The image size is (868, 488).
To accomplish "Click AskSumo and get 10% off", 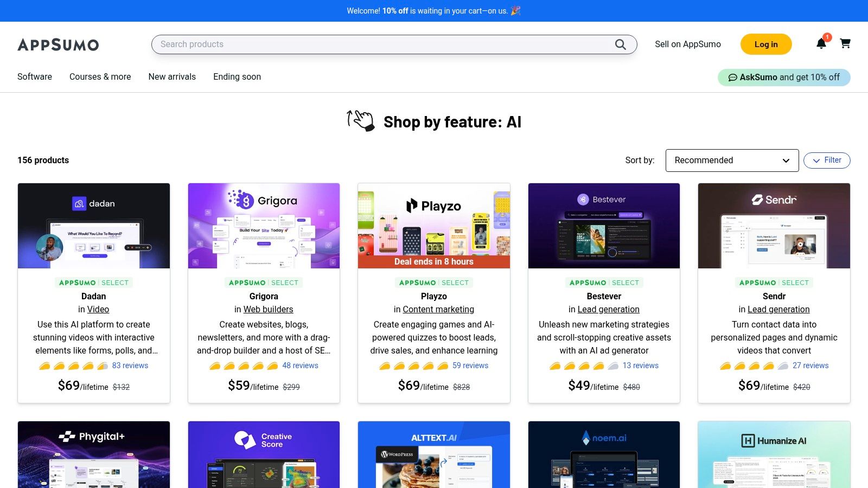I will [x=784, y=78].
